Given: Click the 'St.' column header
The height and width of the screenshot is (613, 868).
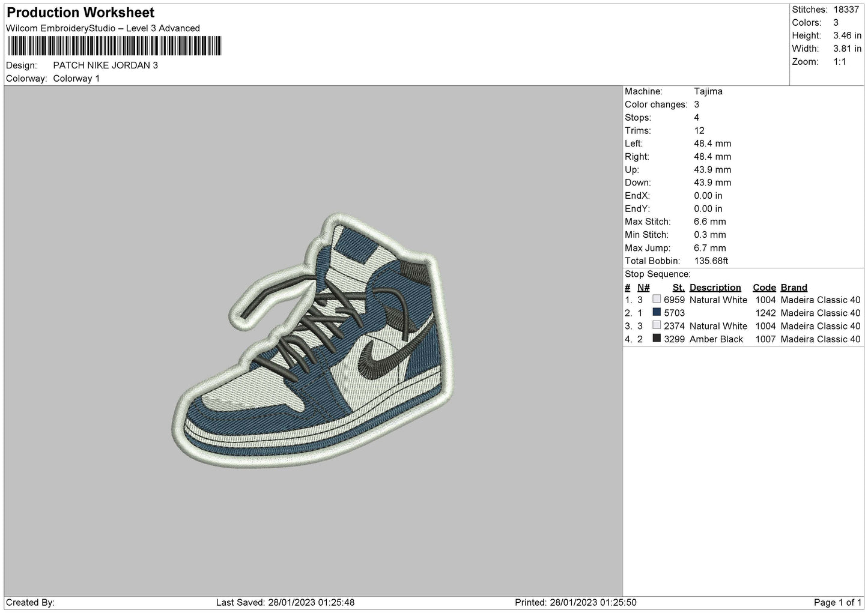Looking at the screenshot, I should click(x=679, y=288).
